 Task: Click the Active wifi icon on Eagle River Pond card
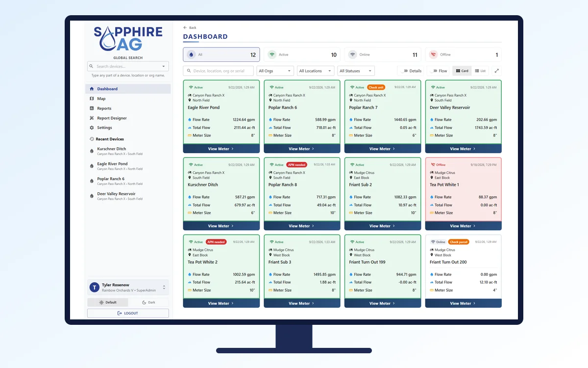coord(191,87)
